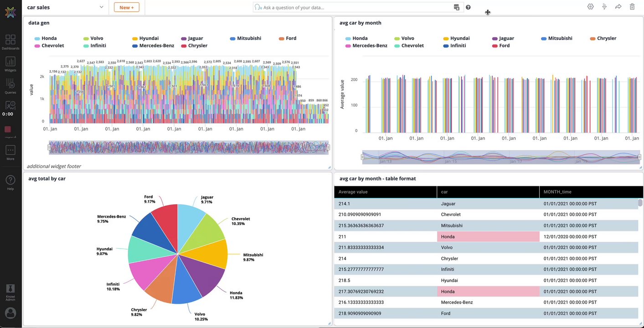Click the Infiniti 10.18% pie label
644x328 pixels.
(x=113, y=286)
